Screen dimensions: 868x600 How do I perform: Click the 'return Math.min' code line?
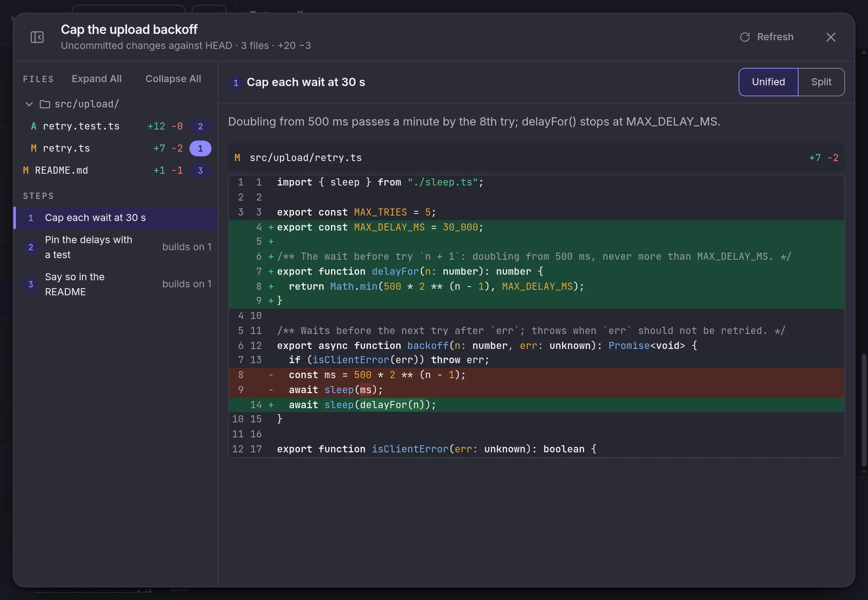point(537,287)
